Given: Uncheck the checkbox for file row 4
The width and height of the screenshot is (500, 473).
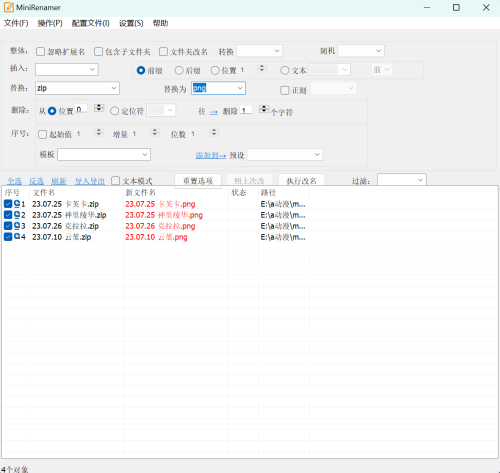Looking at the screenshot, I should tap(8, 237).
